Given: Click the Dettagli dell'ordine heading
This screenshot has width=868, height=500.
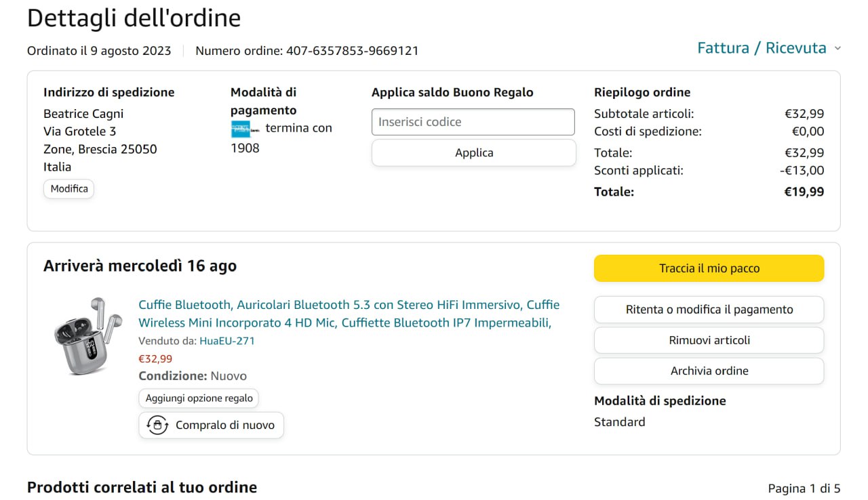Looking at the screenshot, I should click(134, 18).
